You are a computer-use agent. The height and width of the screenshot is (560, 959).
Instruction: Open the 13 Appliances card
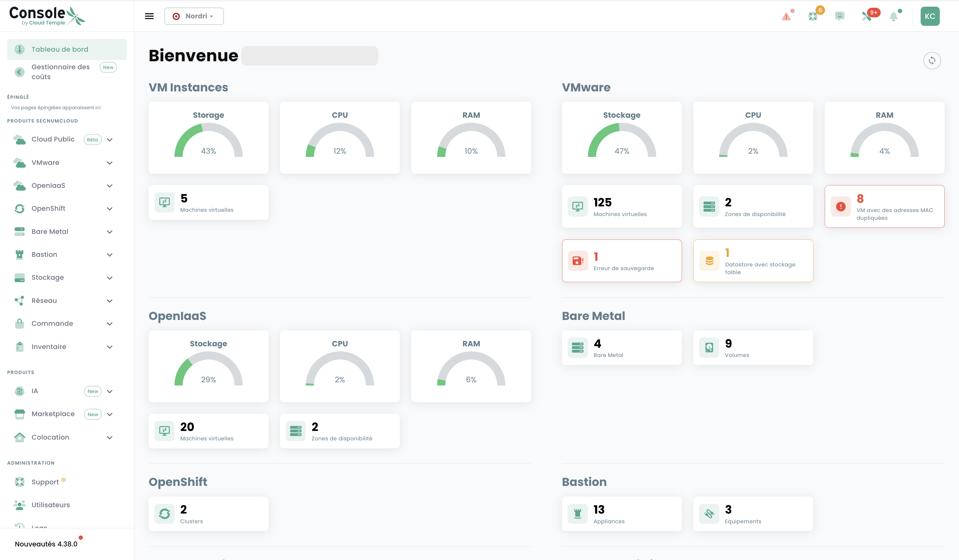click(622, 514)
